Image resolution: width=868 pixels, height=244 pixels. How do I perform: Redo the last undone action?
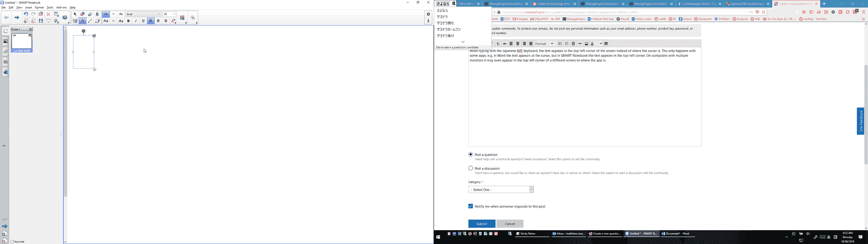point(33,14)
